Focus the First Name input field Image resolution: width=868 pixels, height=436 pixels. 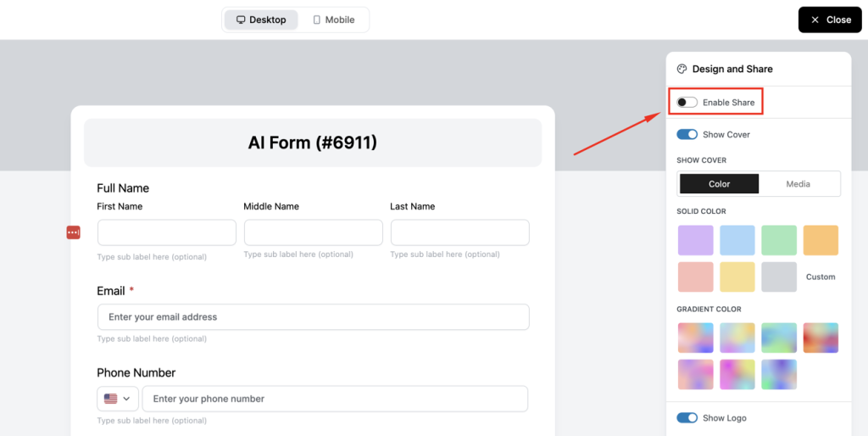(167, 232)
